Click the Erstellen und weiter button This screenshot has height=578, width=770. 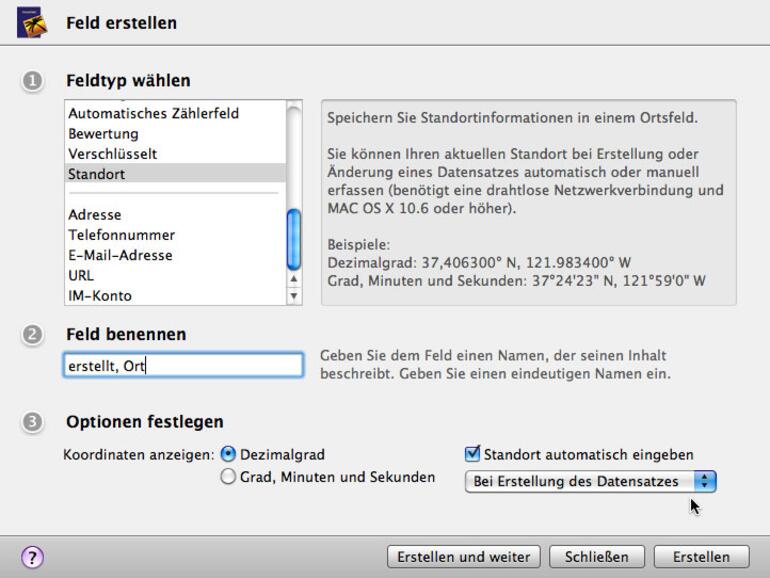click(x=464, y=557)
